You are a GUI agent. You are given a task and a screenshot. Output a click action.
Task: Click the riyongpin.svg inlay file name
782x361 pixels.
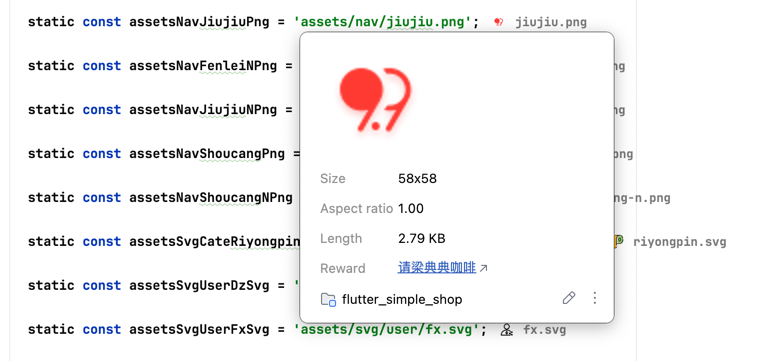(679, 242)
